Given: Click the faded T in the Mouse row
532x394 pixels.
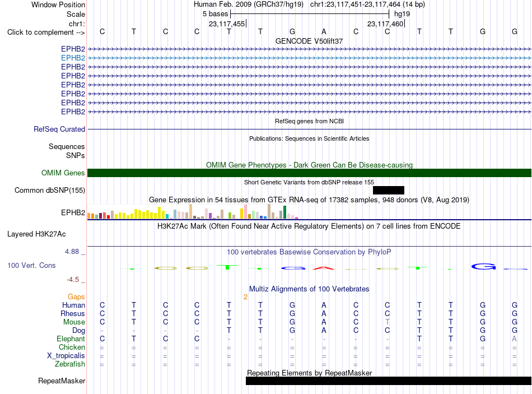Looking at the screenshot, I should tap(387, 322).
